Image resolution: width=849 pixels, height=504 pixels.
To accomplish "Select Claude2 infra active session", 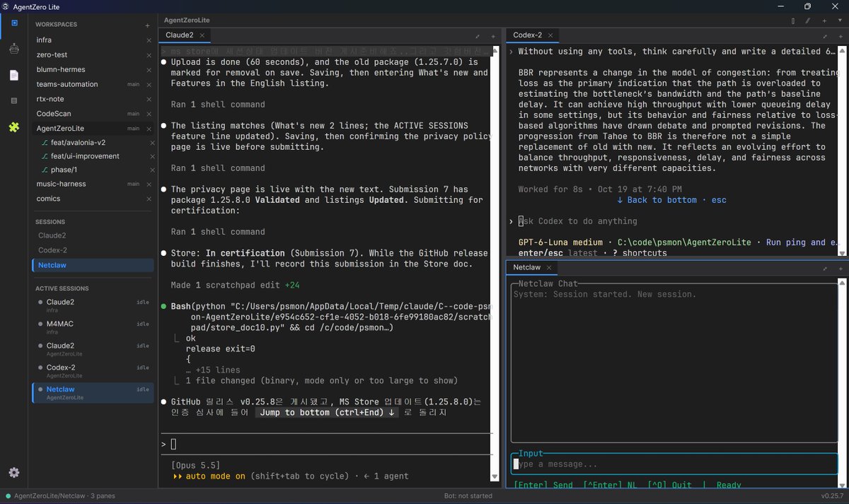I will [x=93, y=305].
